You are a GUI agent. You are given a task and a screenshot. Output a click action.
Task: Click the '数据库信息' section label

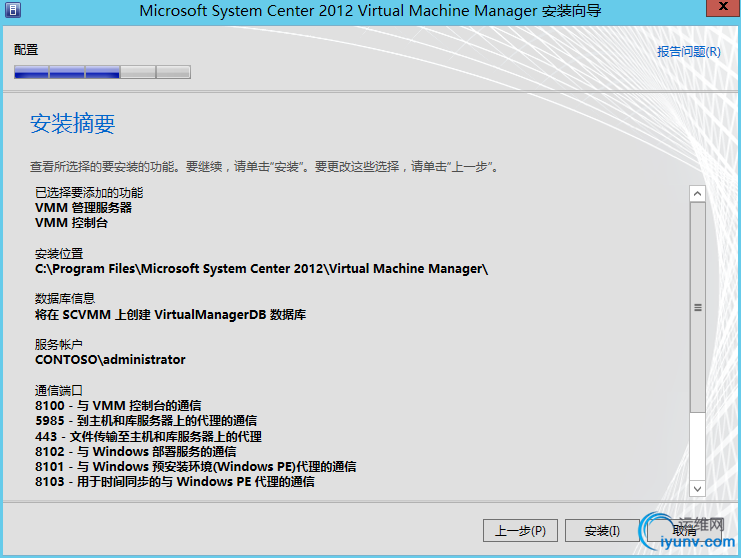click(65, 299)
